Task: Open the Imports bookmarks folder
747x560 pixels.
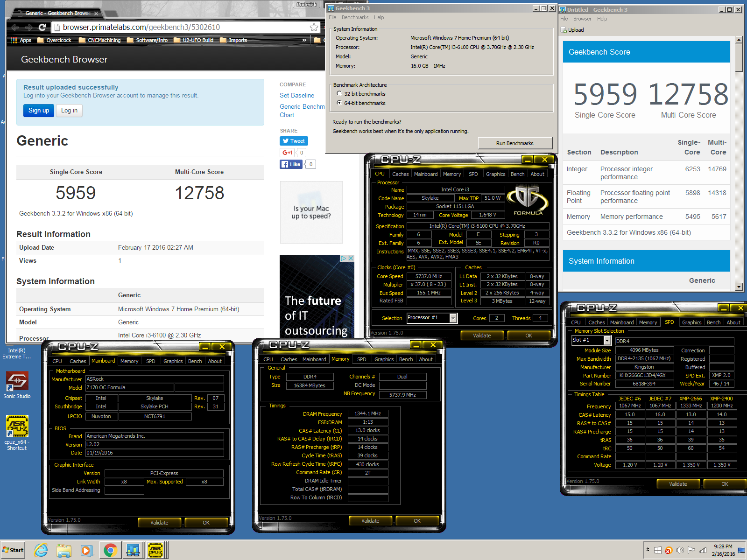Action: point(233,40)
